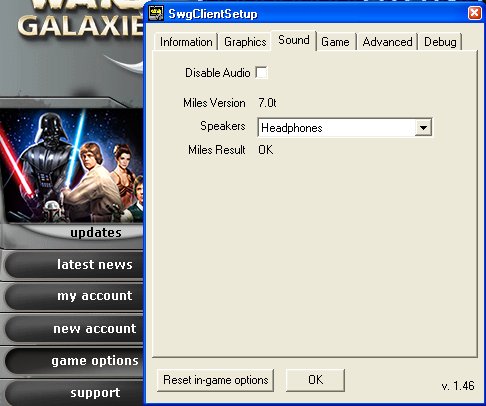Select the Sound tab
Image resolution: width=486 pixels, height=406 pixels.
[x=294, y=40]
